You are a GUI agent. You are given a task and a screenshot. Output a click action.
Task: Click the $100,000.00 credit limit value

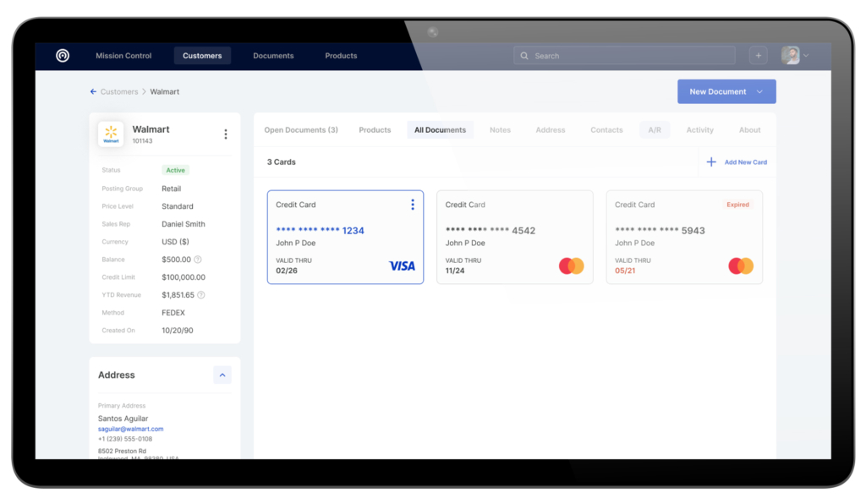point(184,277)
